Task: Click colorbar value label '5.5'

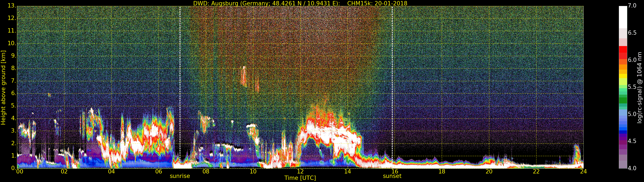Action: (632, 87)
